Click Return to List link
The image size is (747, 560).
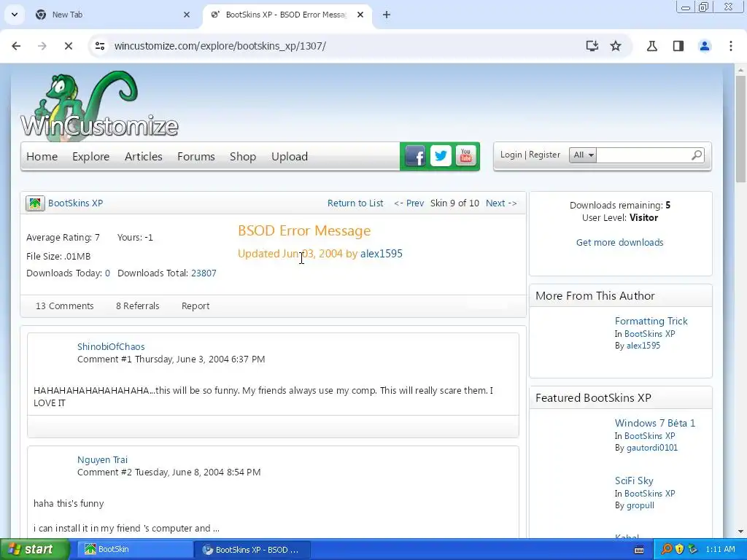click(x=355, y=203)
